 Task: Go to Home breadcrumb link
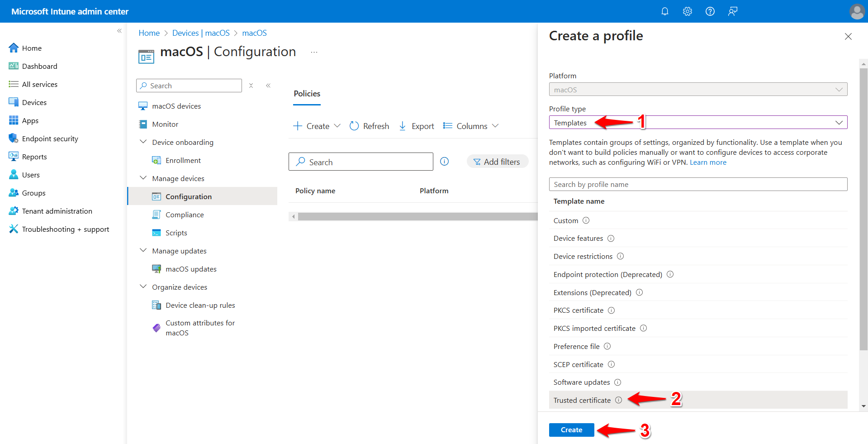[x=149, y=33]
